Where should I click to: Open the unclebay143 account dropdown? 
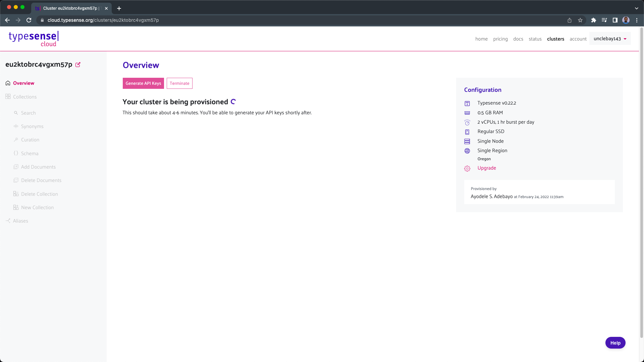pyautogui.click(x=610, y=39)
